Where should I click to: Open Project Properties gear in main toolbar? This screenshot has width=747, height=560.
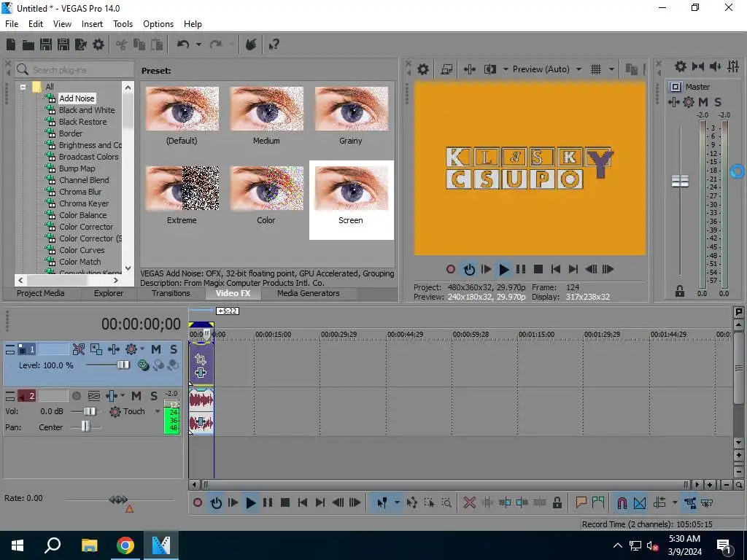[x=98, y=44]
